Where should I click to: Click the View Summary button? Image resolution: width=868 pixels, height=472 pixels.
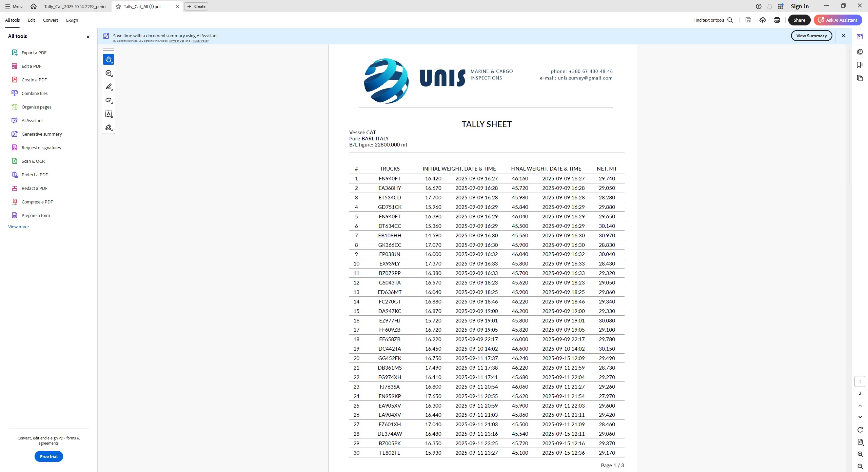pos(811,36)
